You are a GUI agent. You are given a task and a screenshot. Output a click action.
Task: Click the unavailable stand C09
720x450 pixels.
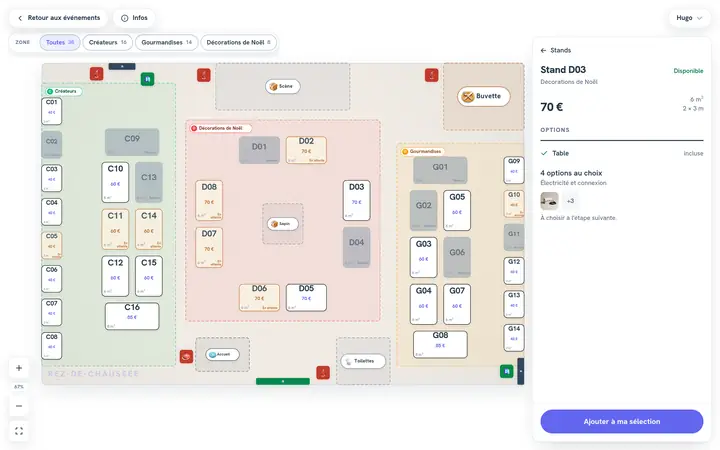pos(132,142)
